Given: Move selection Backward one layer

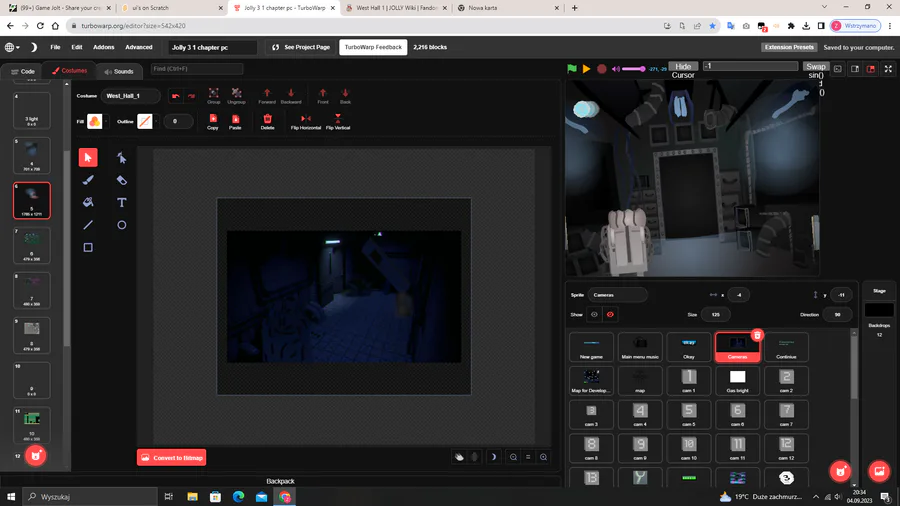Looking at the screenshot, I should pyautogui.click(x=291, y=96).
